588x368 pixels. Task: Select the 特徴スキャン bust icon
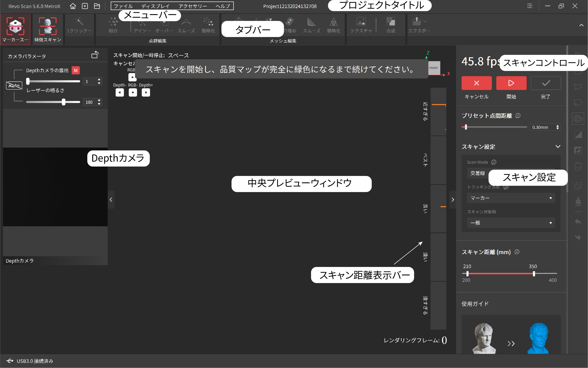(x=48, y=26)
